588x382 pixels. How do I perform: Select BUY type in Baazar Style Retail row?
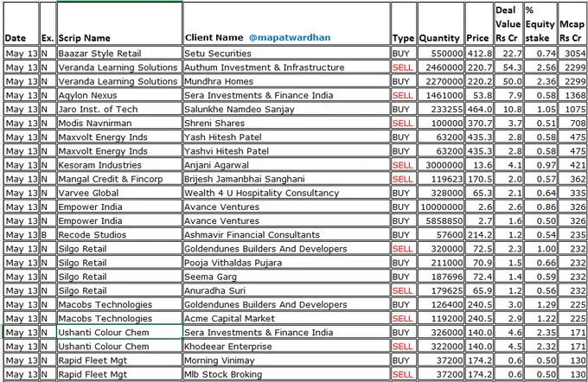tap(404, 54)
